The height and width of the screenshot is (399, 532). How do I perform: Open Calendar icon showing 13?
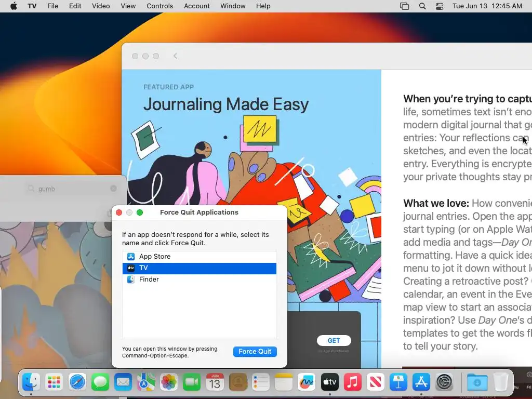click(x=215, y=383)
